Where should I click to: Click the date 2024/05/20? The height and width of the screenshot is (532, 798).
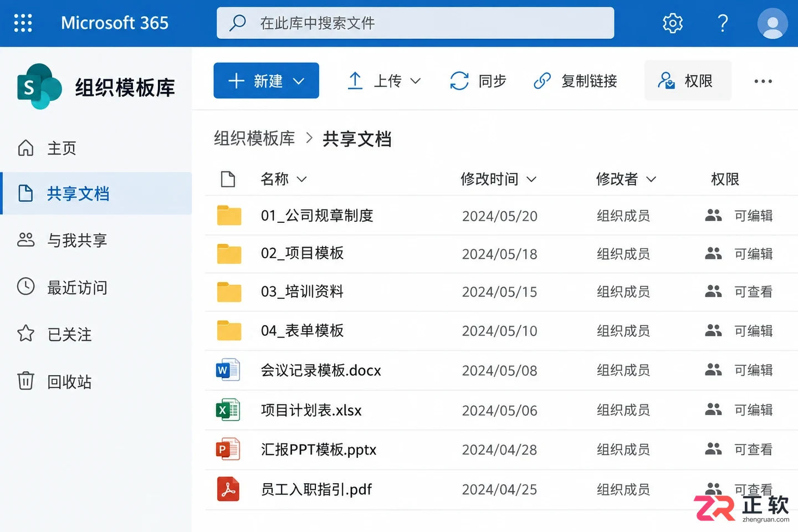pyautogui.click(x=500, y=216)
